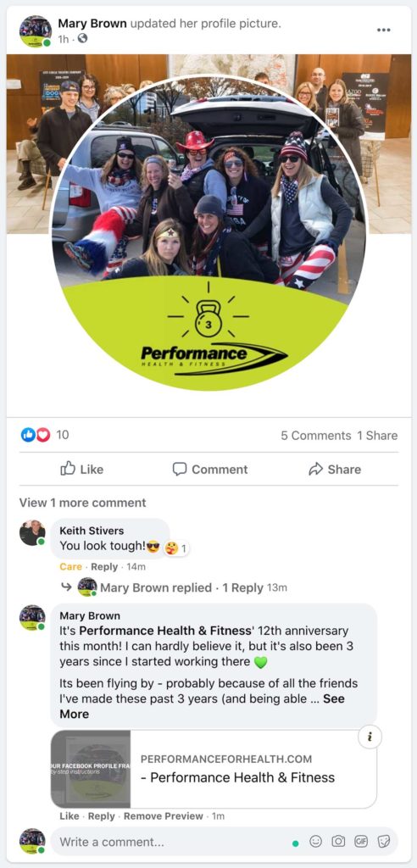
Task: Open the sticker picker icon
Action: point(384,842)
